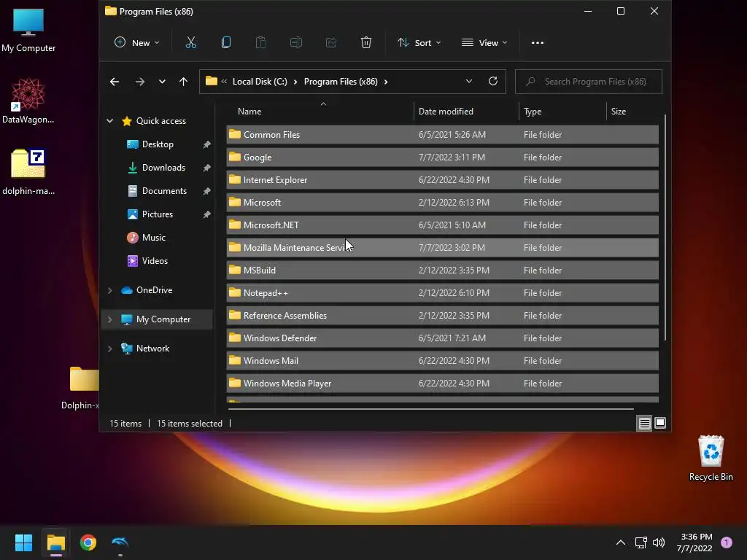
Task: Click File Explorer icon in taskbar
Action: click(x=55, y=542)
